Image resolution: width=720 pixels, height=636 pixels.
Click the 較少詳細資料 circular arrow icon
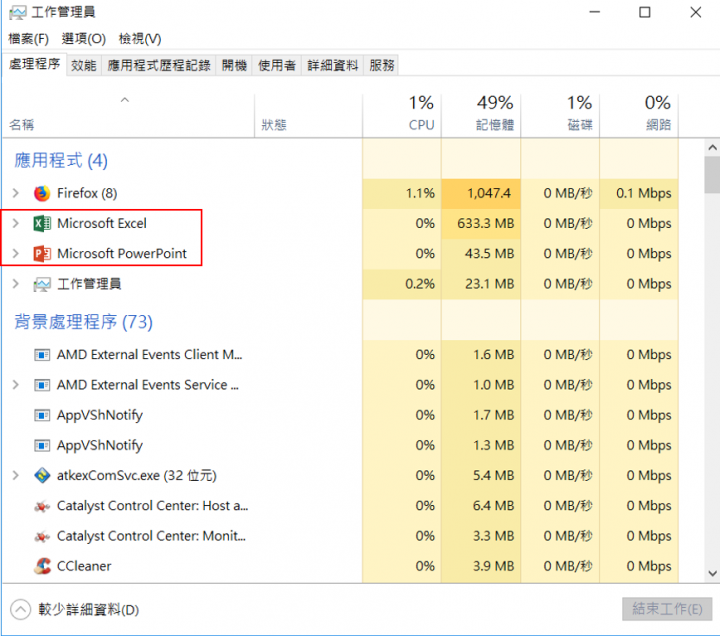pos(20,610)
